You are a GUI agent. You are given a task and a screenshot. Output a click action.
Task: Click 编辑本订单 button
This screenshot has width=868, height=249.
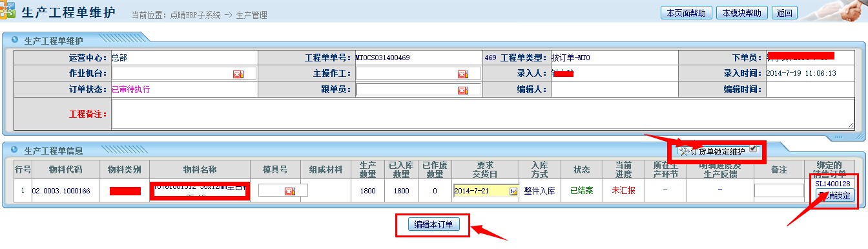coord(433,224)
